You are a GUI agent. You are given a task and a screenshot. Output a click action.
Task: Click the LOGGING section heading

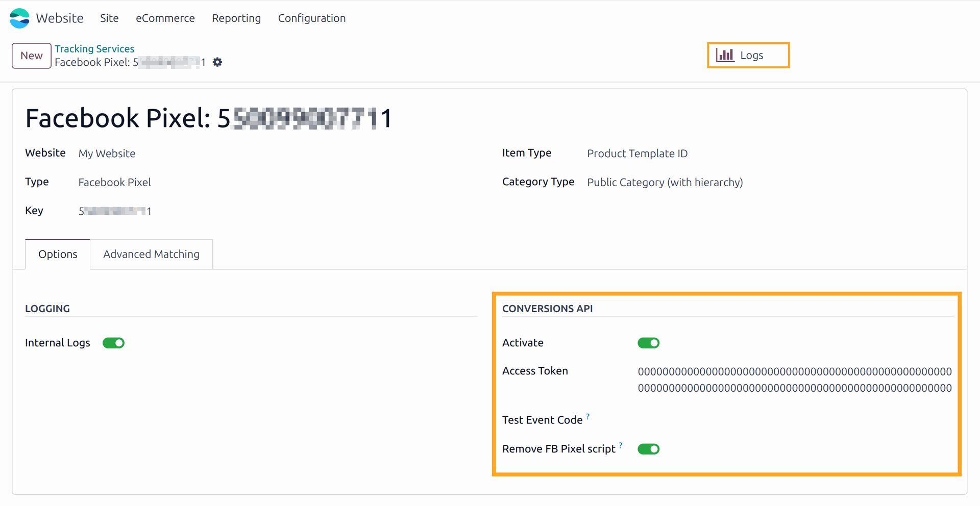pos(47,309)
